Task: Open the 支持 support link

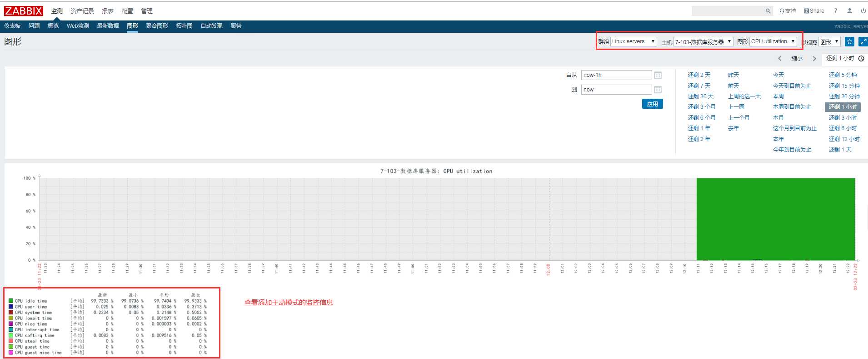Action: (x=788, y=11)
